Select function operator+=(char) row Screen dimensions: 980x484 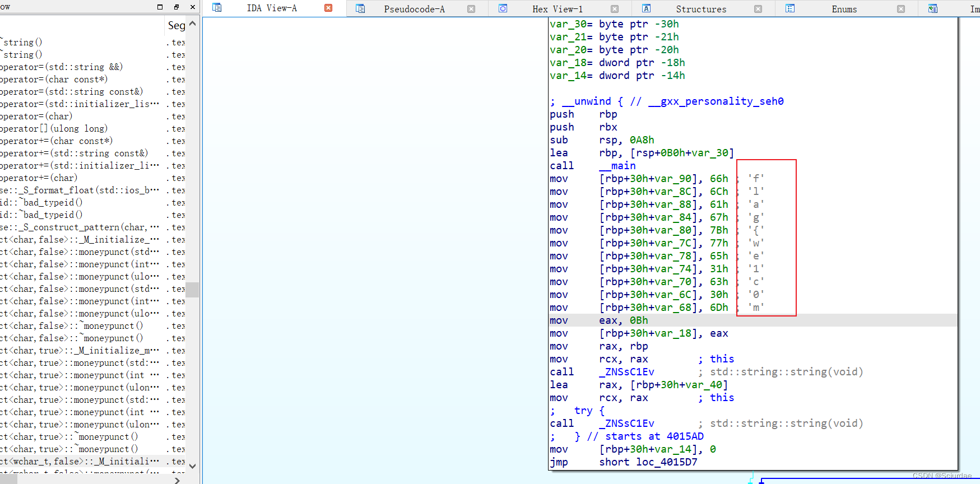click(x=92, y=178)
